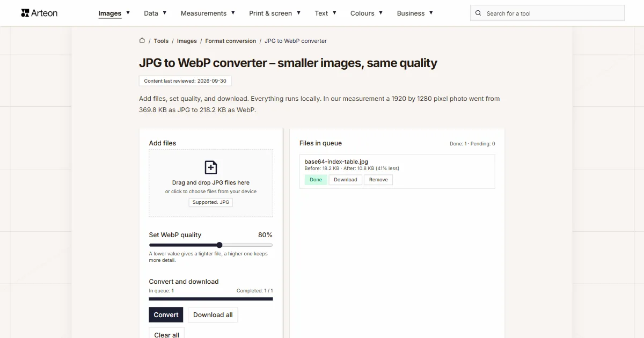The height and width of the screenshot is (338, 644).
Task: Open the Colours menu
Action: tap(367, 13)
